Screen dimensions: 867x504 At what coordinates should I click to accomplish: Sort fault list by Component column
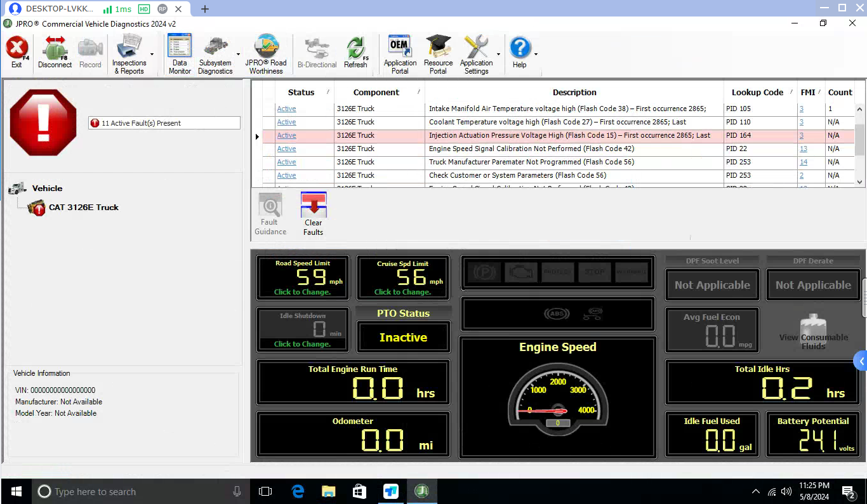pos(376,92)
